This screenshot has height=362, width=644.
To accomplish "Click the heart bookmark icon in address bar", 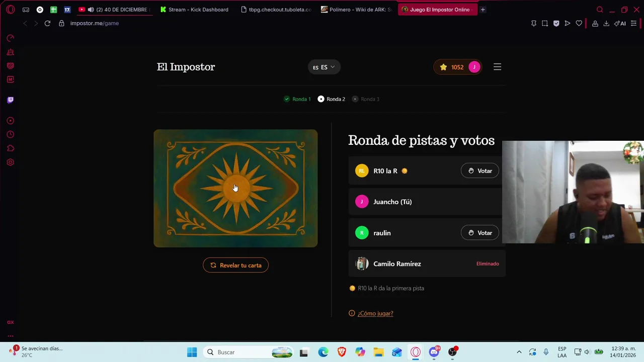I will click(x=579, y=23).
